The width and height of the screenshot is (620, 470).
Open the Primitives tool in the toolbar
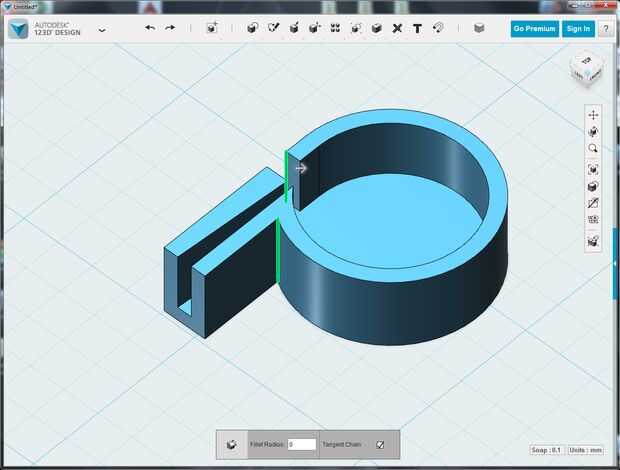tap(251, 28)
